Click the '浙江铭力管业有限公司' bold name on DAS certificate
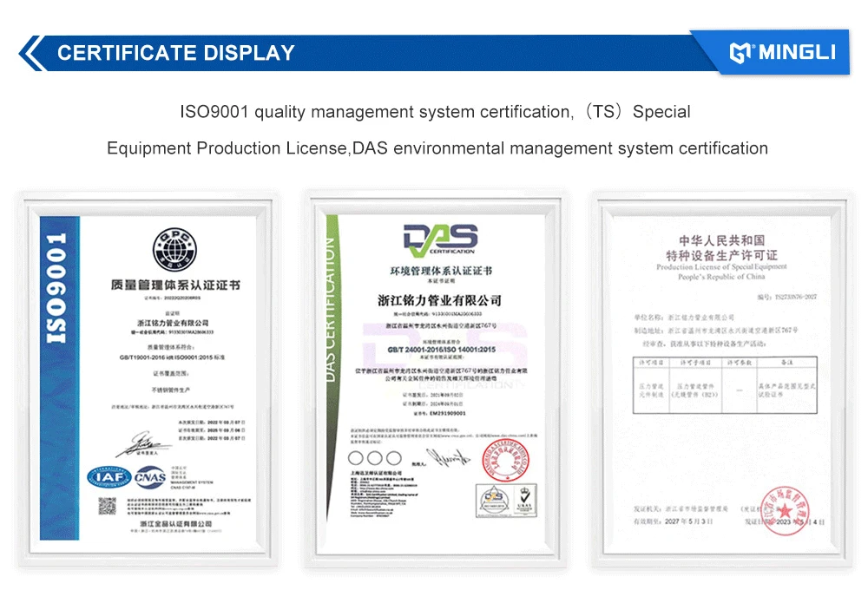Viewport: 868px width, 590px height. (x=439, y=300)
